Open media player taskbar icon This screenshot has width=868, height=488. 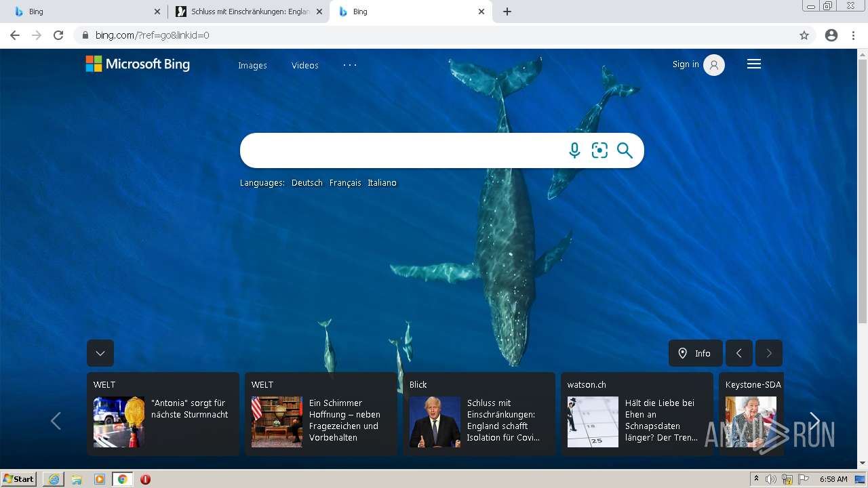(x=100, y=479)
